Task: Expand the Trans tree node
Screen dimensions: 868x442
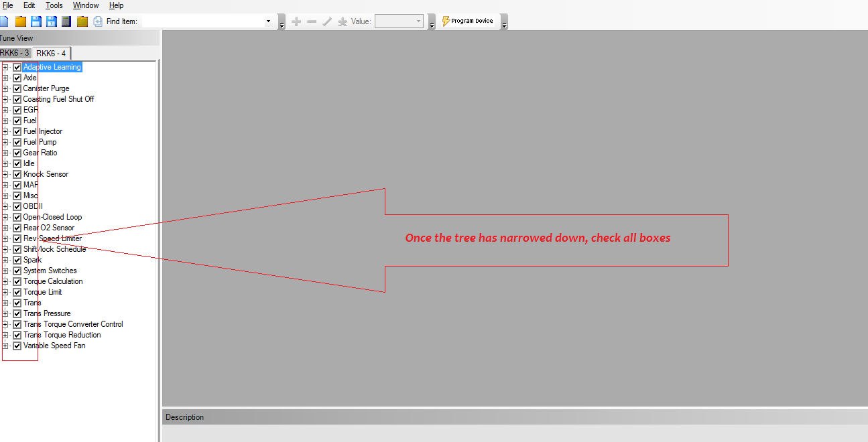Action: pyautogui.click(x=5, y=303)
